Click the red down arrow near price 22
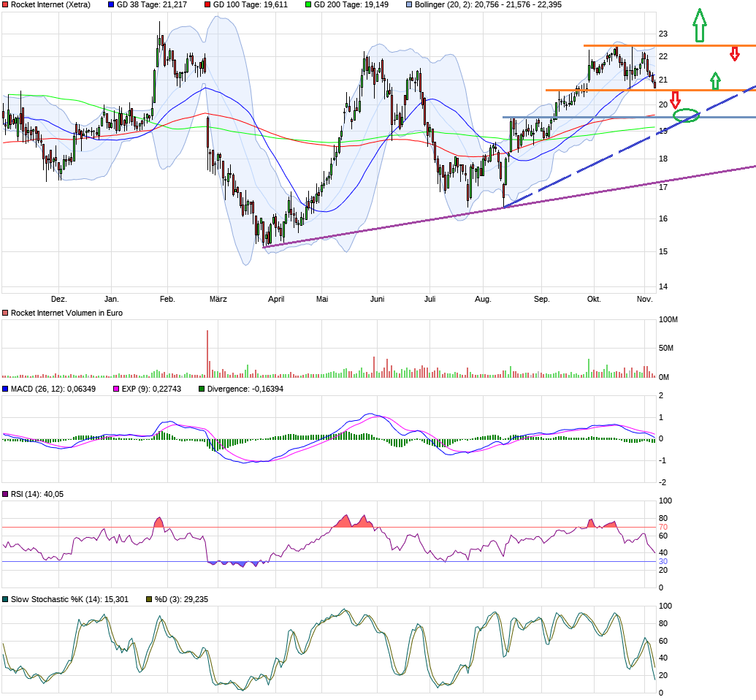 tap(734, 53)
